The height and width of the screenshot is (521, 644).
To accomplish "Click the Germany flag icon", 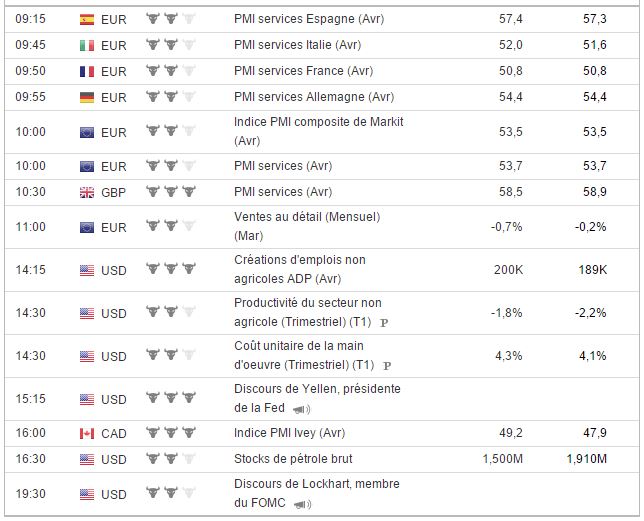I will pyautogui.click(x=86, y=97).
